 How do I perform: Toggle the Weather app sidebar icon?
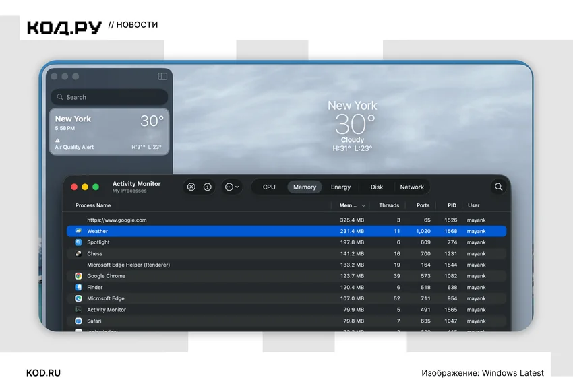(162, 76)
